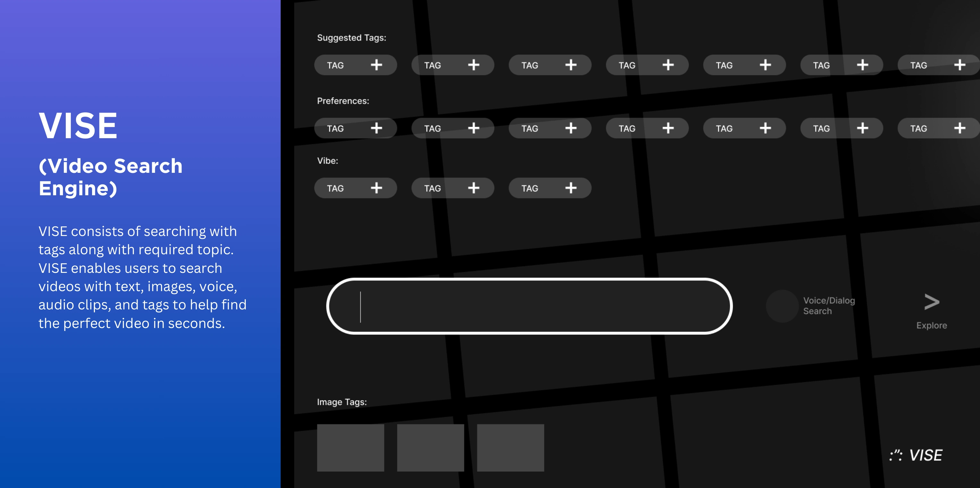Click the Explore label

(x=932, y=325)
